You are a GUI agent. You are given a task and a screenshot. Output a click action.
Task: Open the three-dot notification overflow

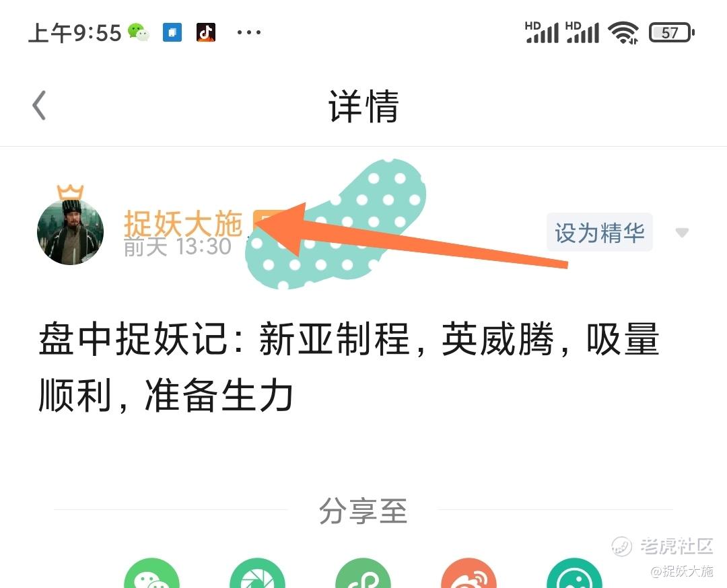point(249,32)
